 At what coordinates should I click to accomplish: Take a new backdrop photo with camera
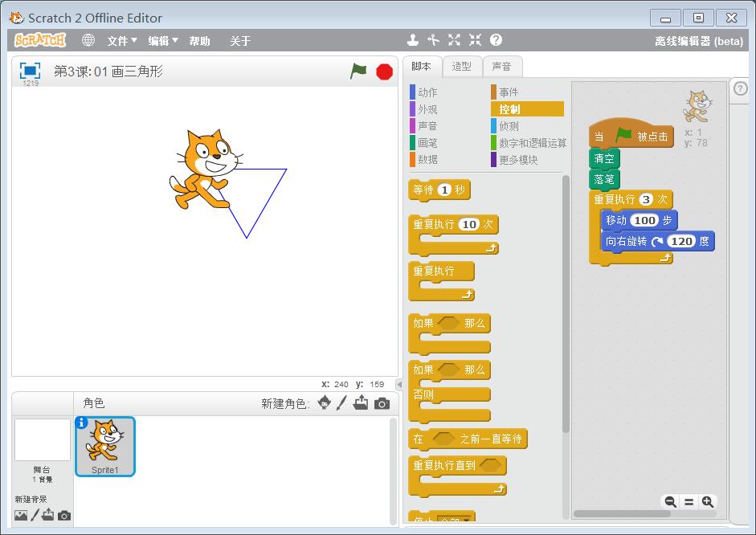64,516
